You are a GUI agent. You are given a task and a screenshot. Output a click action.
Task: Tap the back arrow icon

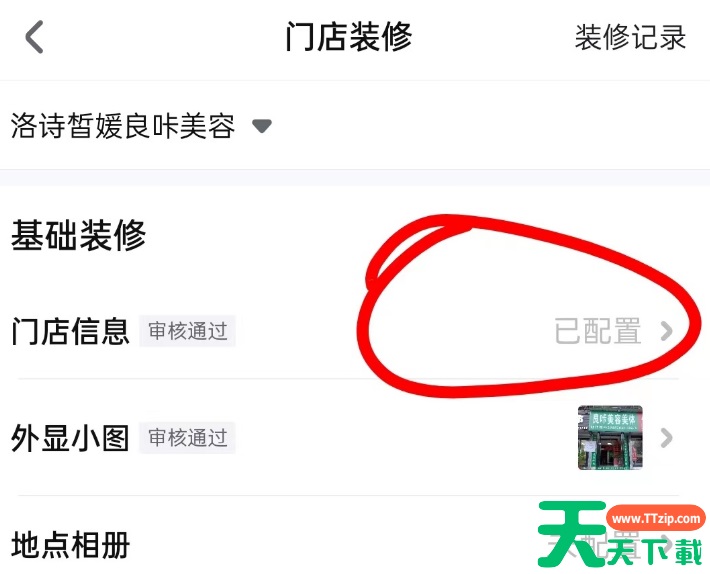[x=34, y=37]
